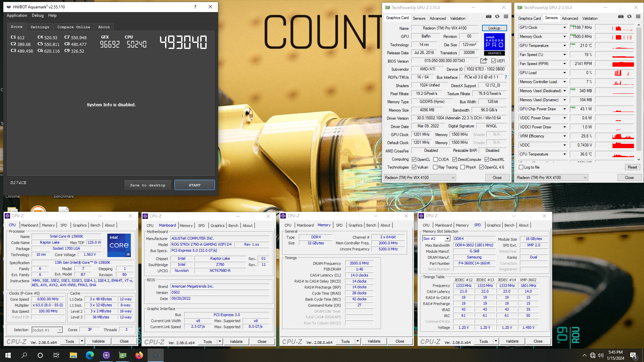This screenshot has height=362, width=644.
Task: Open the Bench tab in CPU-Z CPU window
Action: click(95, 225)
